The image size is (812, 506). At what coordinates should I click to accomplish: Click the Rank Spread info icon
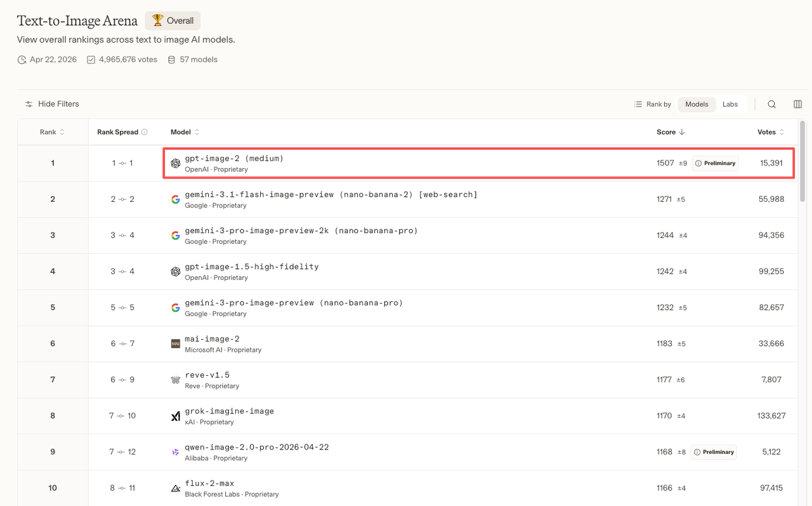145,132
